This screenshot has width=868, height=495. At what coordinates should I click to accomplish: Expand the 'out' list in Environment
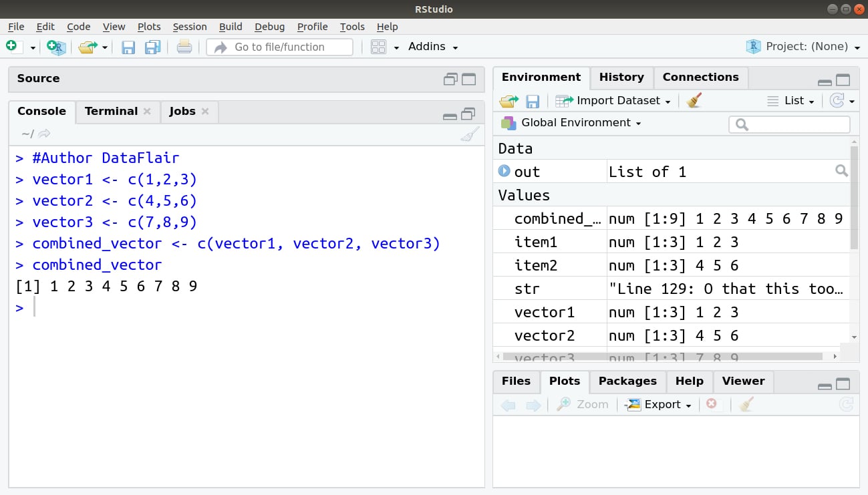(x=504, y=171)
